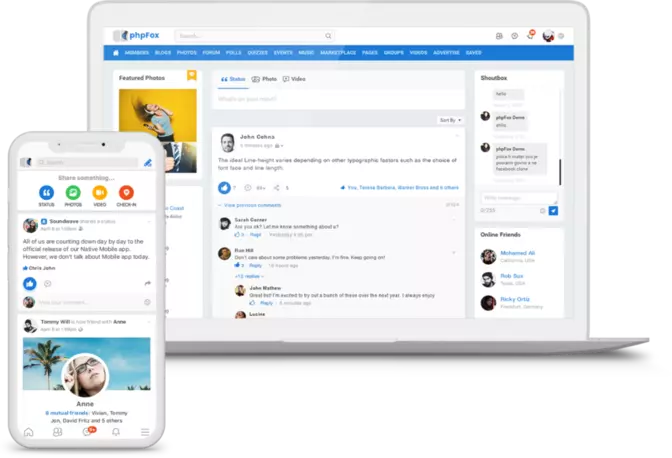Switch to the Photo composer tab
Viewport: 672px width, 458px height.
(263, 78)
